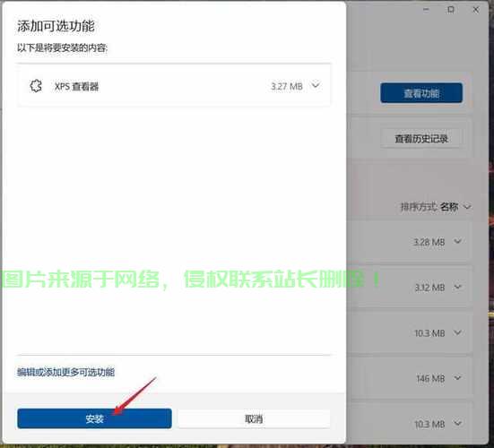This screenshot has width=494, height=448.
Task: Click the 查看功能 button in the background window
Action: point(421,93)
